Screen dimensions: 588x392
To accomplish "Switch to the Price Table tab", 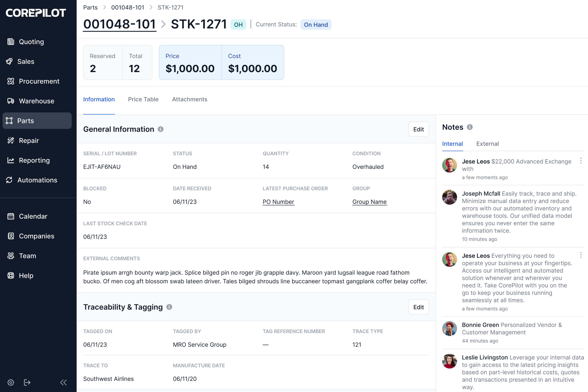I will [143, 99].
